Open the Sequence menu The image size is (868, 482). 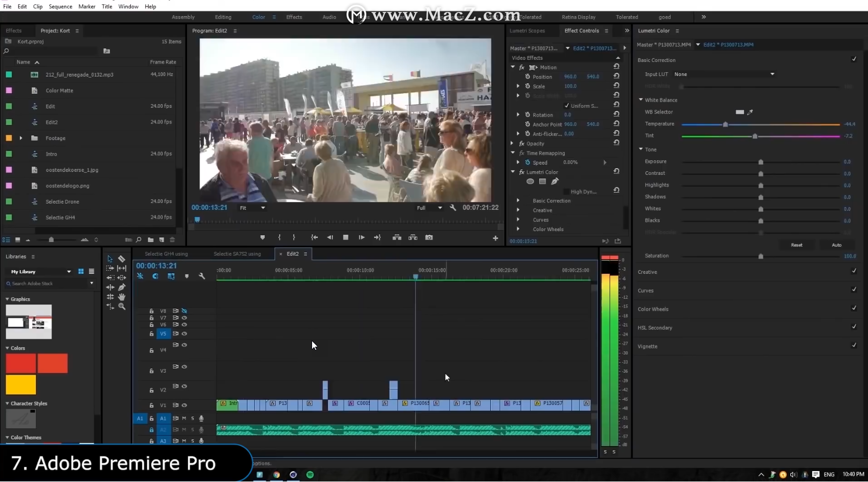point(60,6)
